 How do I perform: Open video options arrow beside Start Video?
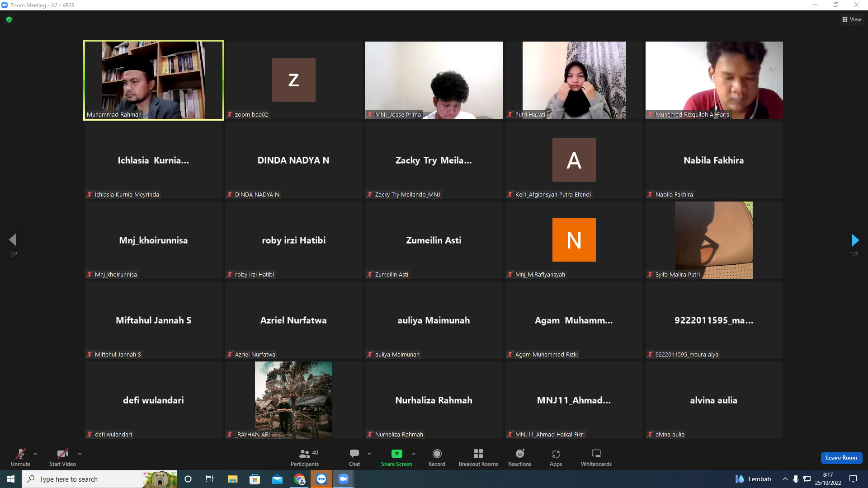80,454
